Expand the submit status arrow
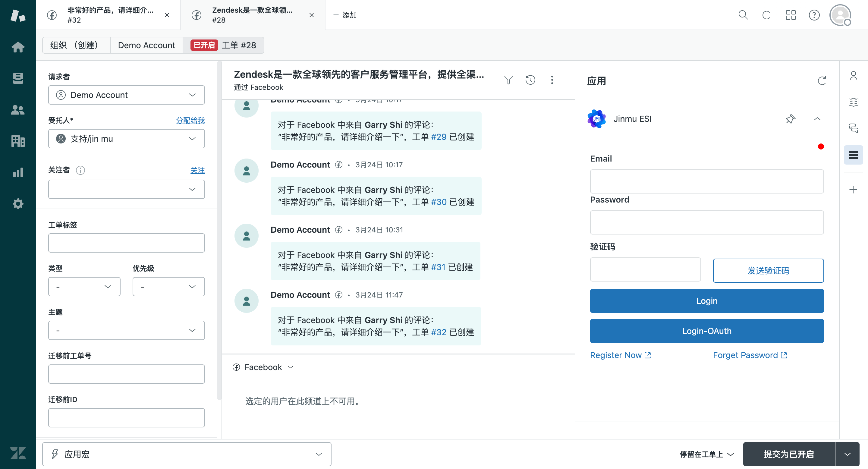The height and width of the screenshot is (469, 868). click(847, 455)
